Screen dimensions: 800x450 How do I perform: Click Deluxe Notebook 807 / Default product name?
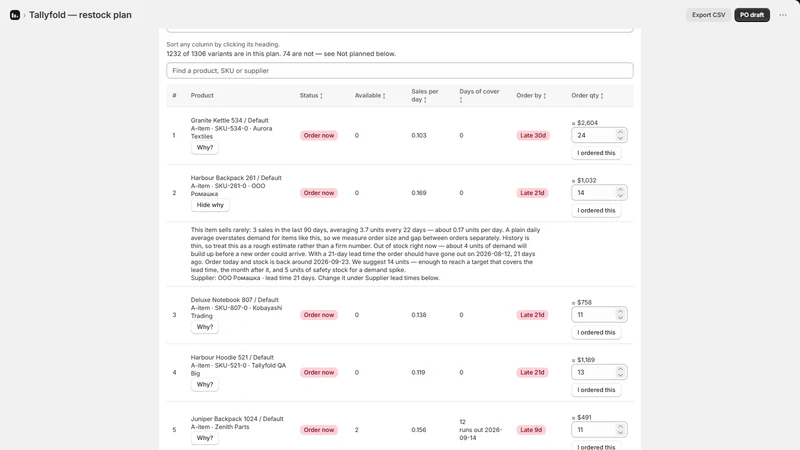coord(235,300)
